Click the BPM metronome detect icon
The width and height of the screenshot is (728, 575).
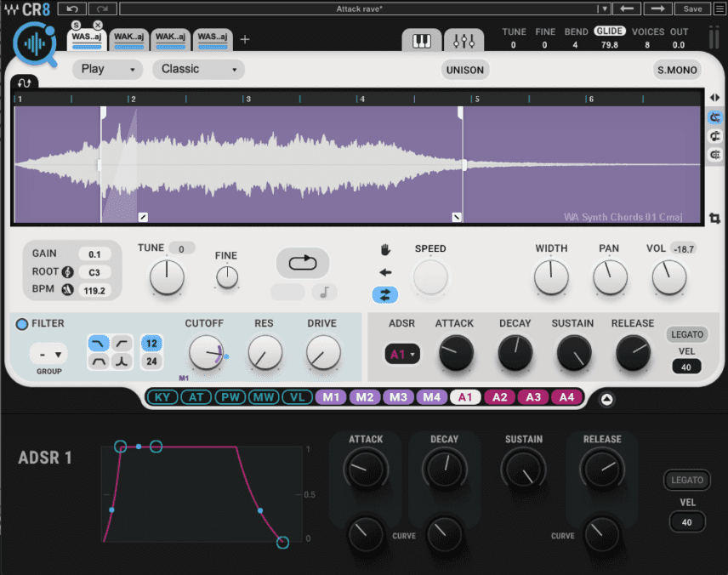[x=68, y=290]
